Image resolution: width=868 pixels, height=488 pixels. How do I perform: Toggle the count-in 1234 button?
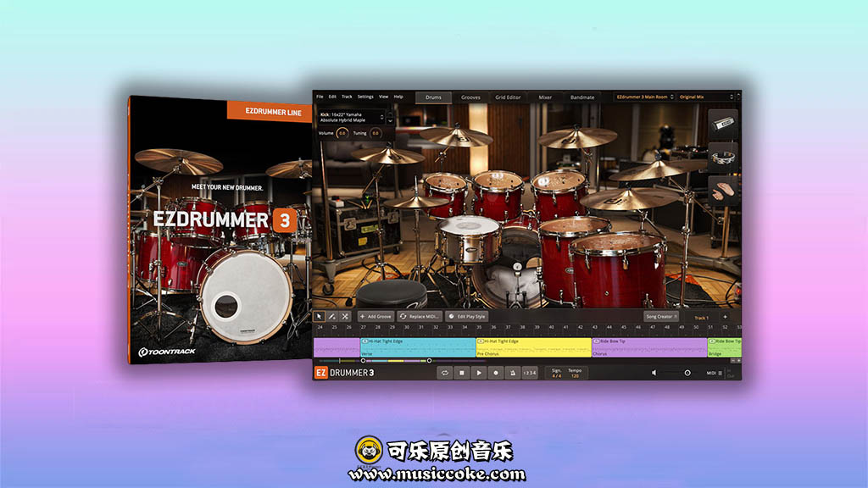point(530,373)
